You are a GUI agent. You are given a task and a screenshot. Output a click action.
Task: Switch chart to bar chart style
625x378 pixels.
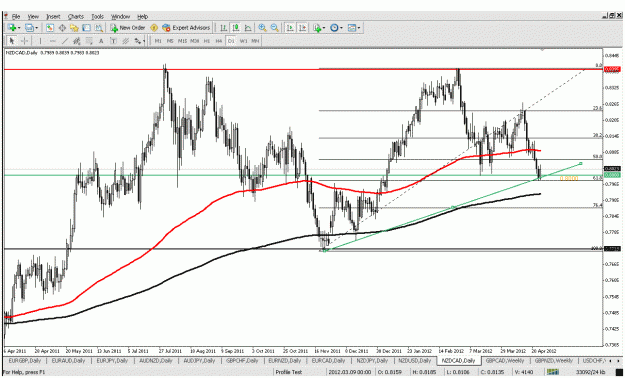click(224, 28)
